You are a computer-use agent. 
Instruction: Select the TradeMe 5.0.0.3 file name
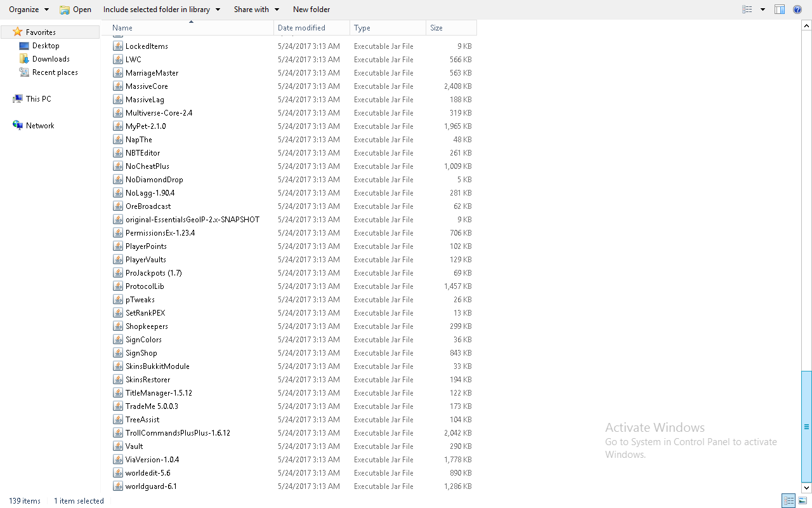click(152, 406)
